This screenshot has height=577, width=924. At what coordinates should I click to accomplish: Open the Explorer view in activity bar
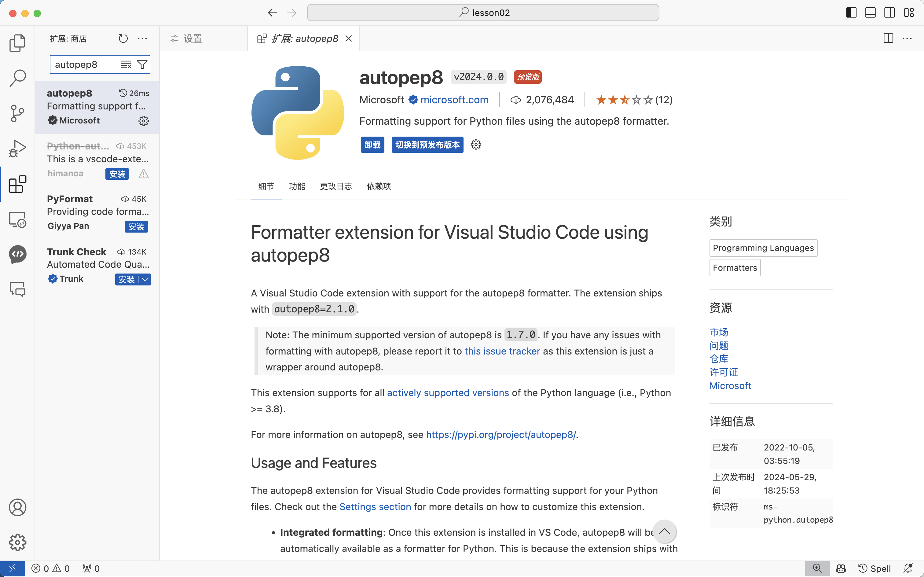coord(17,43)
